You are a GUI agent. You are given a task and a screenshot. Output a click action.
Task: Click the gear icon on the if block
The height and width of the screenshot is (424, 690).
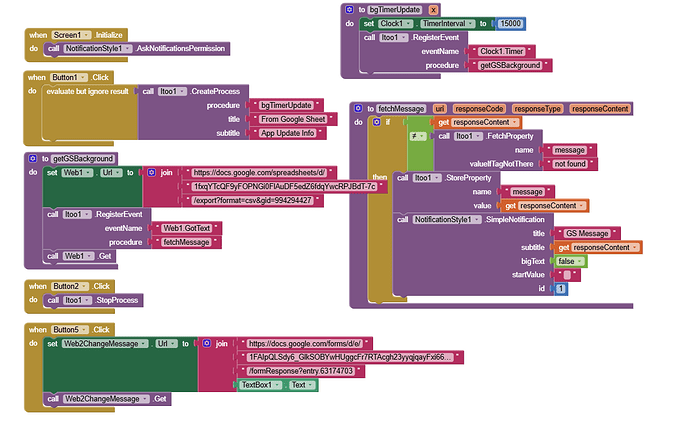pyautogui.click(x=376, y=122)
